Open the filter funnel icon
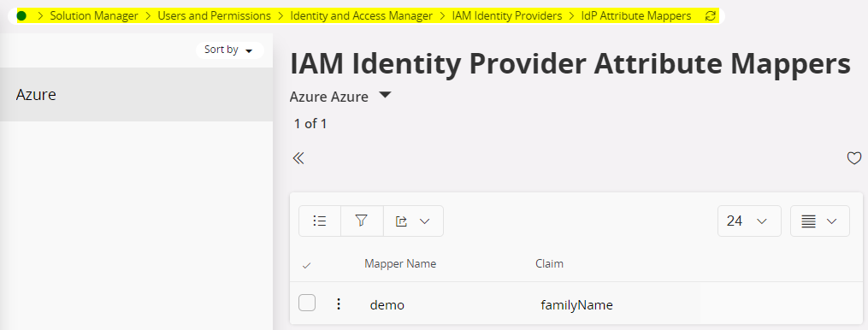This screenshot has width=868, height=330. click(x=362, y=221)
